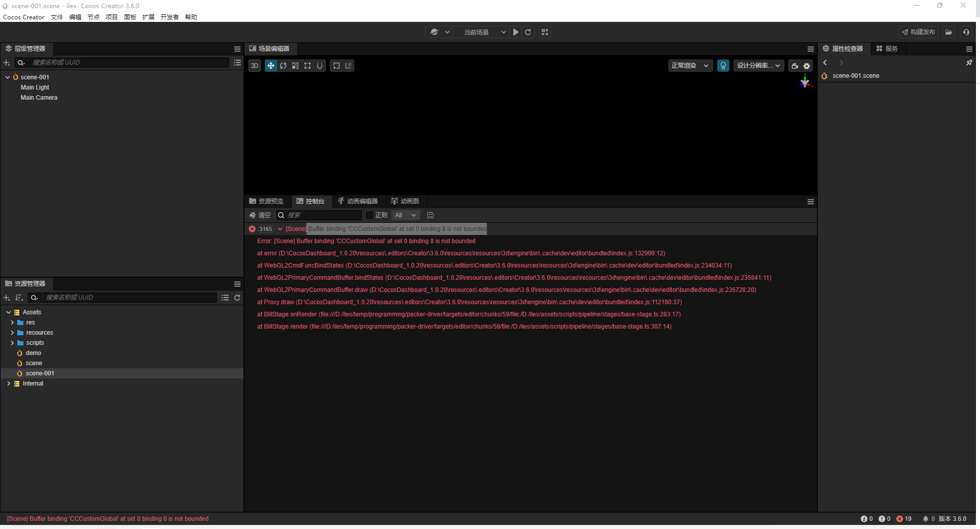The height and width of the screenshot is (529, 980).
Task: Select the Rotate transform tool
Action: click(283, 66)
